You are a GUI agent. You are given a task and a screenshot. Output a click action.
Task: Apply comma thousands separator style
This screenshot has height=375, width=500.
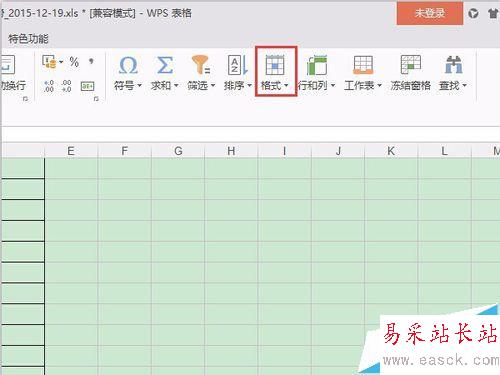click(91, 62)
